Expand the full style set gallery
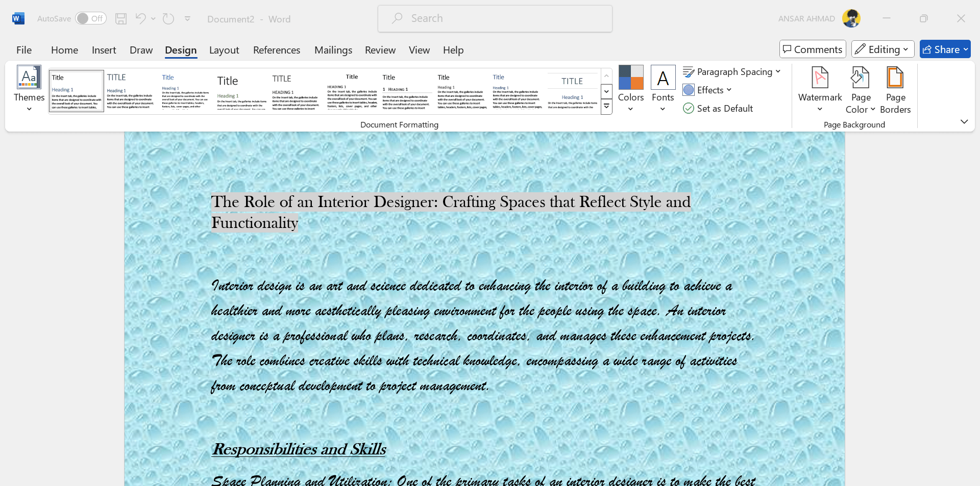The width and height of the screenshot is (980, 486). (606, 107)
